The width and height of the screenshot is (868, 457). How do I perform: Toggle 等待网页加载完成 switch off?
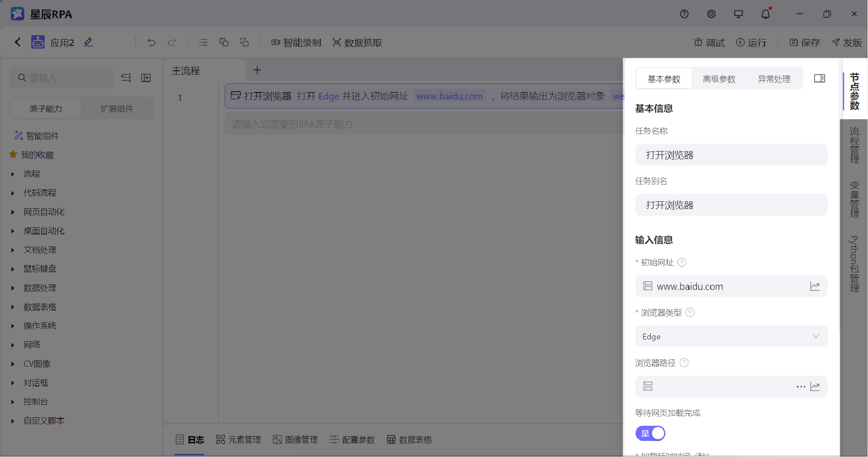tap(650, 433)
